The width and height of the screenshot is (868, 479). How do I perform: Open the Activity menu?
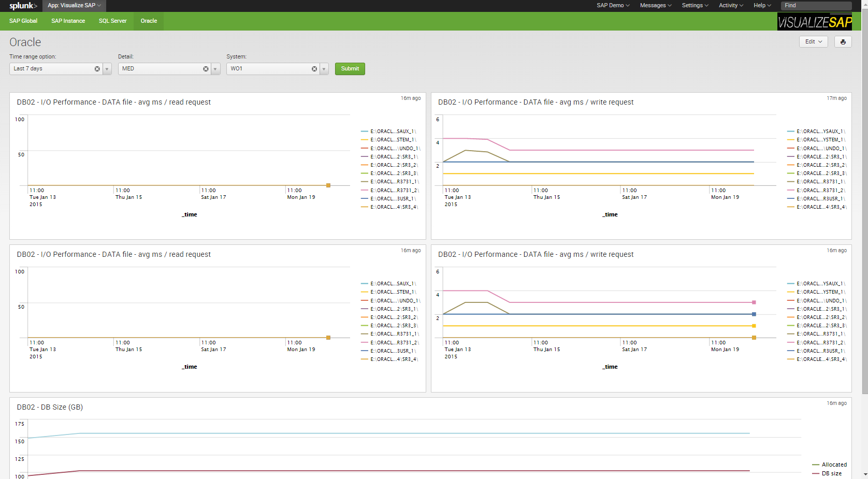[x=731, y=6]
